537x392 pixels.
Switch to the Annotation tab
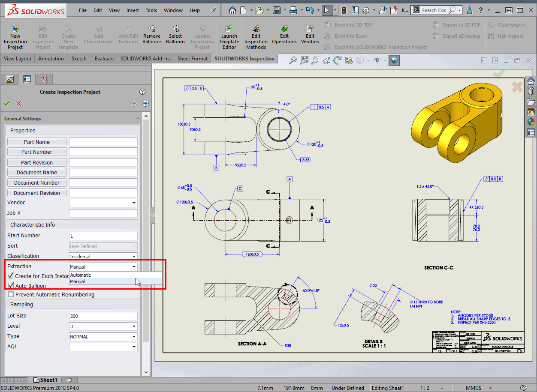51,59
